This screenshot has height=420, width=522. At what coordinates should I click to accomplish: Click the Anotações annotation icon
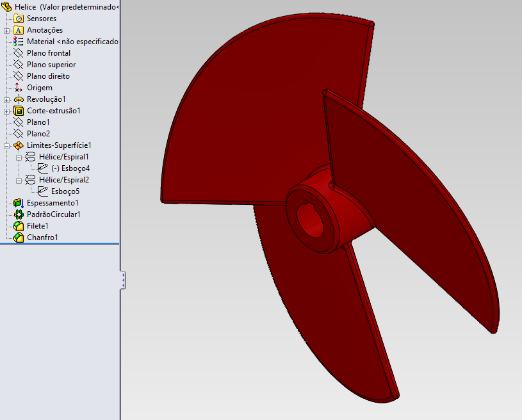click(19, 30)
